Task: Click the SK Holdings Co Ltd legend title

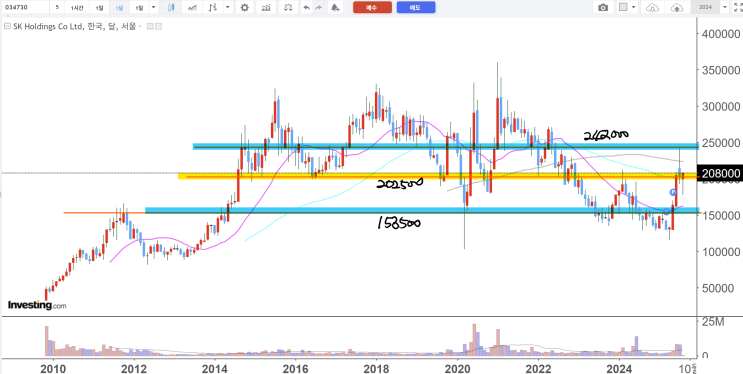Action: (x=74, y=27)
